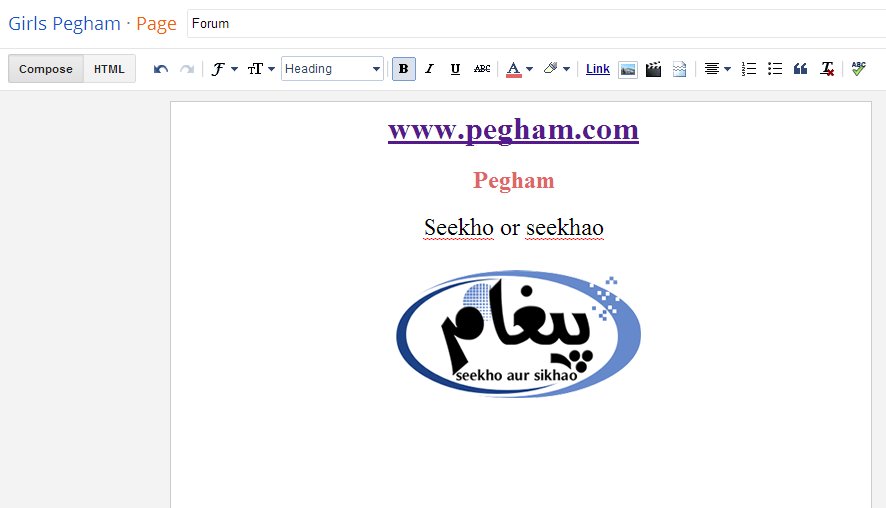886x508 pixels.
Task: Create a bulleted list
Action: [x=775, y=69]
